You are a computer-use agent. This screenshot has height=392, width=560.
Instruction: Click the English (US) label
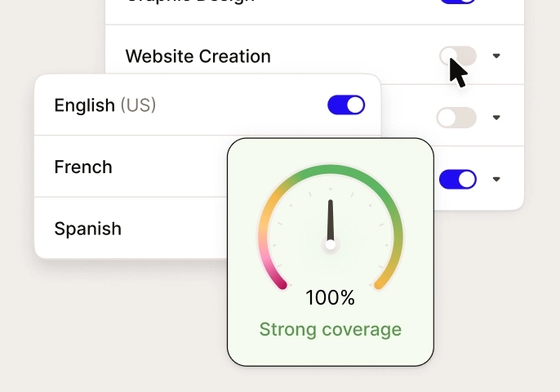[x=105, y=105]
